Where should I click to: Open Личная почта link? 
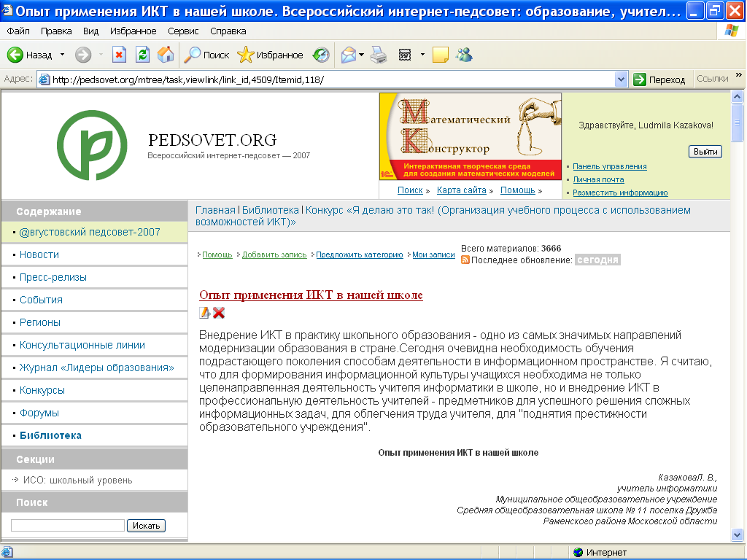[x=598, y=179]
